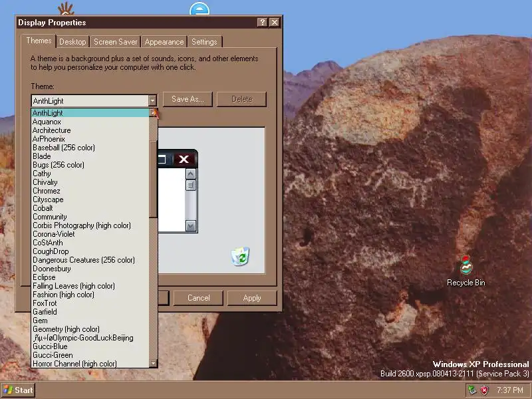Click the preview window's close X icon
532x399 pixels.
[x=184, y=159]
